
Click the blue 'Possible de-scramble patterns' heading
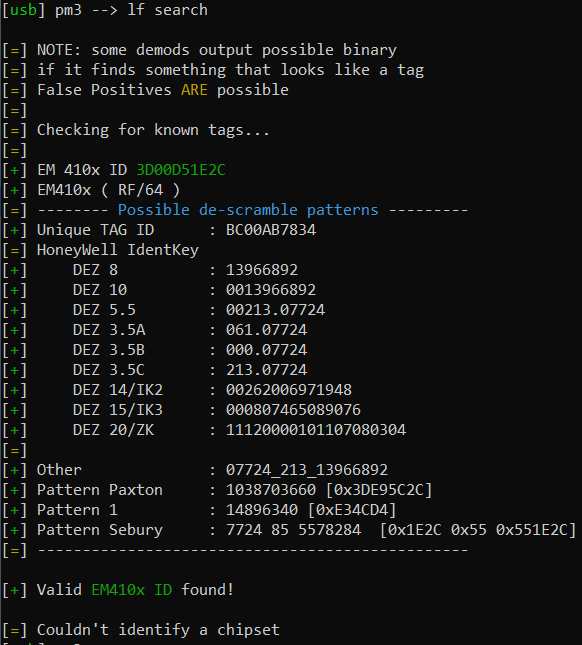tap(248, 210)
